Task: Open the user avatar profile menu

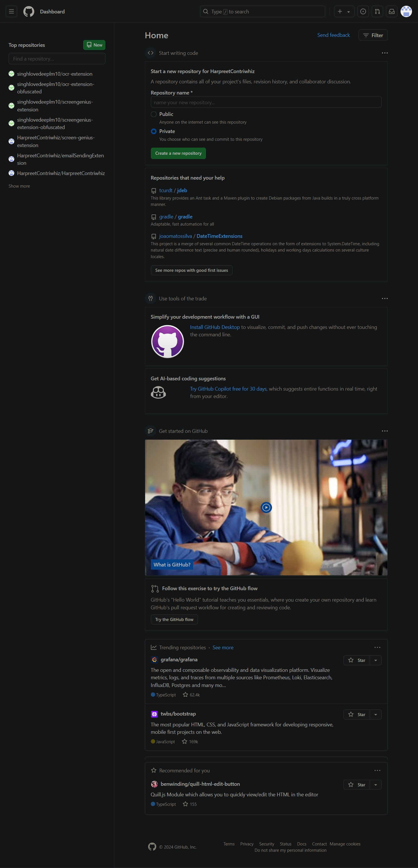Action: (x=406, y=11)
